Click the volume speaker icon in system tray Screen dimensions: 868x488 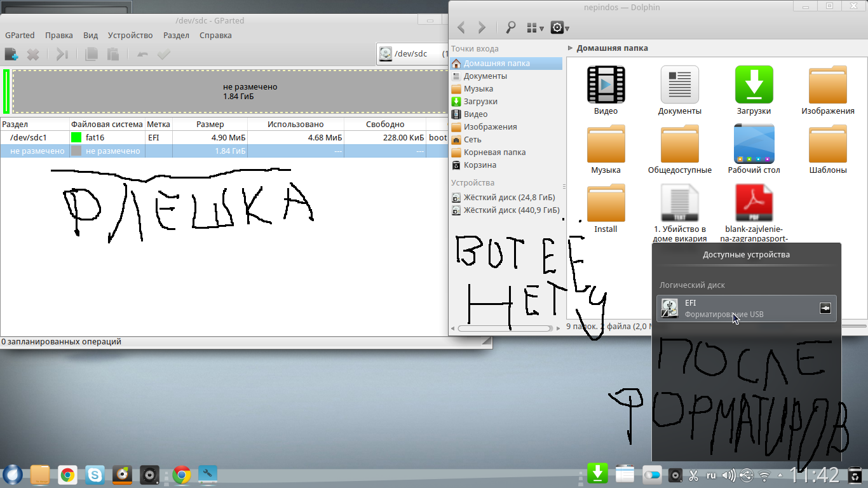click(729, 475)
